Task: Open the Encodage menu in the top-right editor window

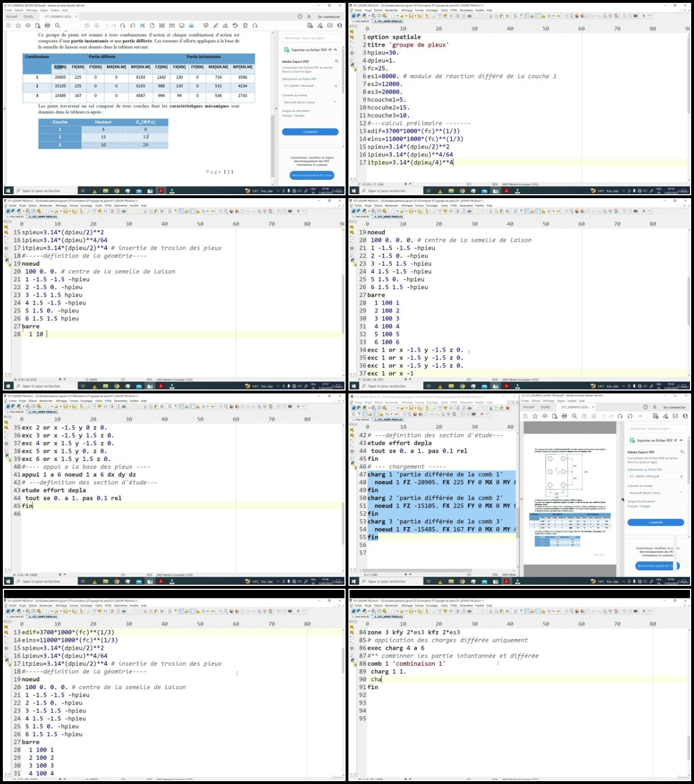Action: tap(431, 10)
